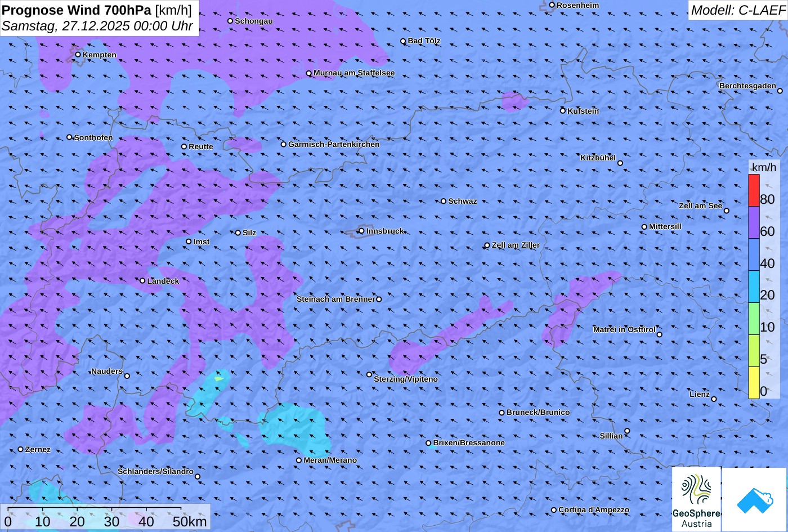This screenshot has height=532, width=788.
Task: Click the 'Modell: C-LAEF' label
Action: [x=737, y=10]
